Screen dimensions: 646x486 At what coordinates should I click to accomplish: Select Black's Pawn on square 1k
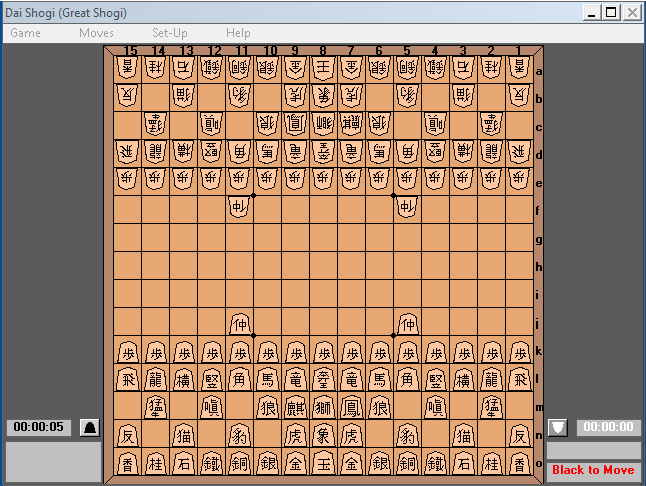pos(519,352)
